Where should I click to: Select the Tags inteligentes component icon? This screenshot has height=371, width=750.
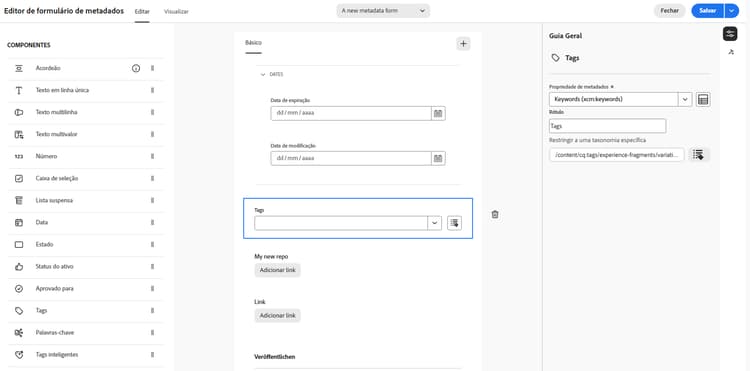19,355
